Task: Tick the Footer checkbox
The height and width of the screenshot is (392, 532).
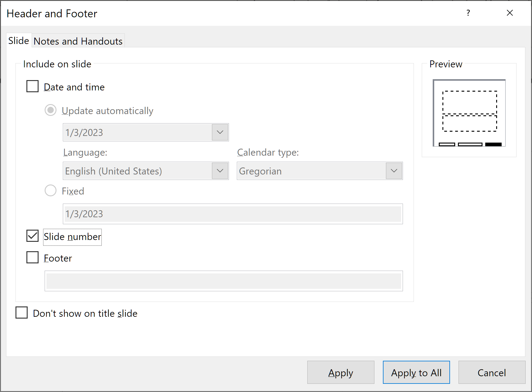Action: click(x=32, y=257)
